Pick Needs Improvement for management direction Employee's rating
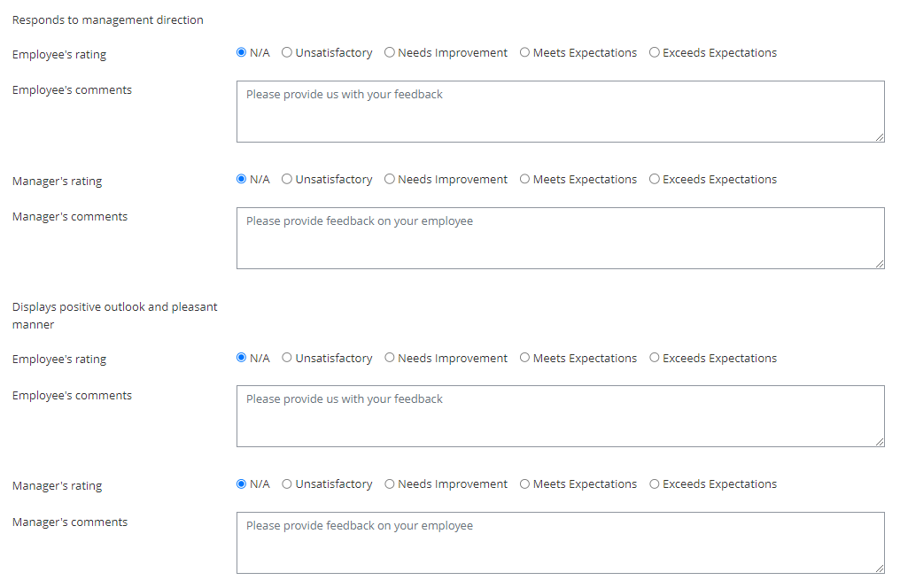Image resolution: width=900 pixels, height=588 pixels. click(390, 53)
